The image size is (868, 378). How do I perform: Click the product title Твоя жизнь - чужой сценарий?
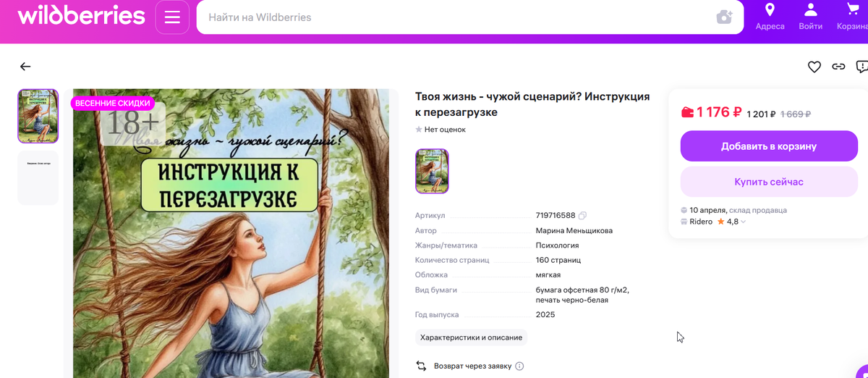click(532, 104)
